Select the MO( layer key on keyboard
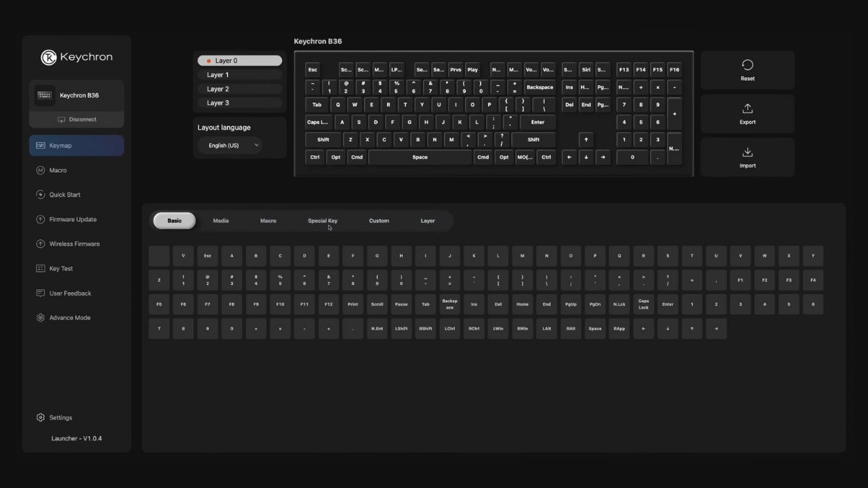The width and height of the screenshot is (868, 488). tap(524, 157)
